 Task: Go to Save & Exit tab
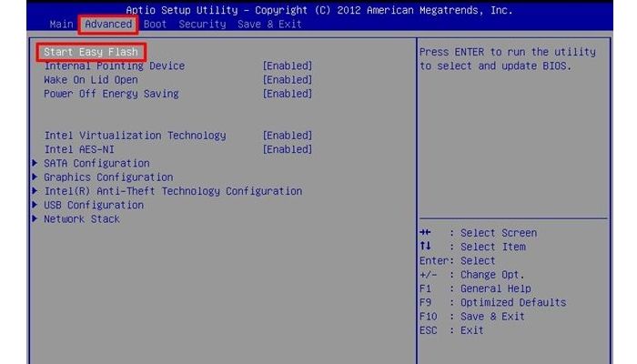coord(269,24)
